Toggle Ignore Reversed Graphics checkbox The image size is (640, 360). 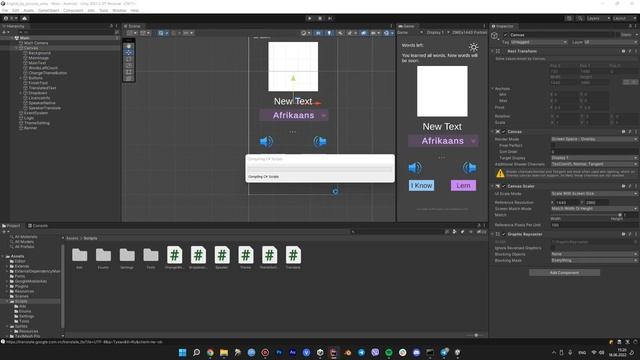click(553, 248)
